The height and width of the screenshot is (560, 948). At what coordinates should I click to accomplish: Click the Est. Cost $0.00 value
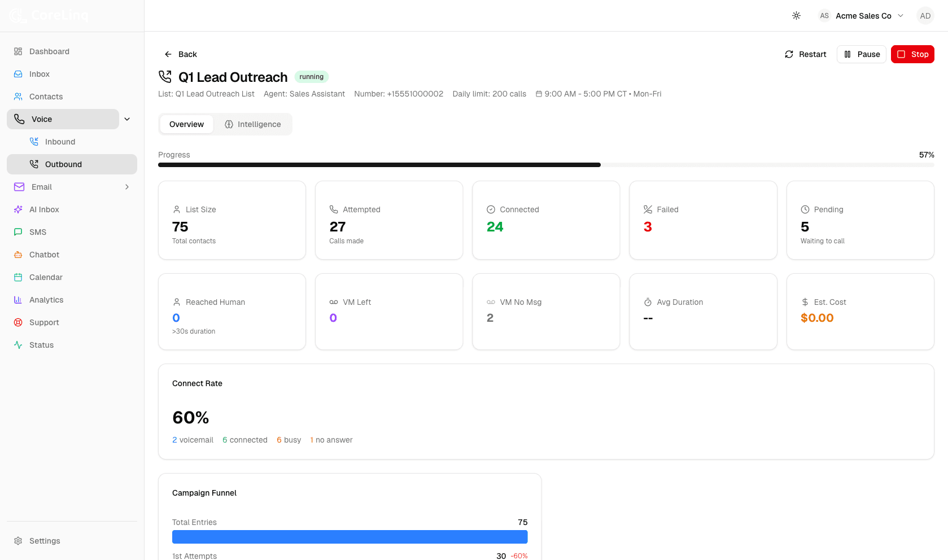coord(817,318)
